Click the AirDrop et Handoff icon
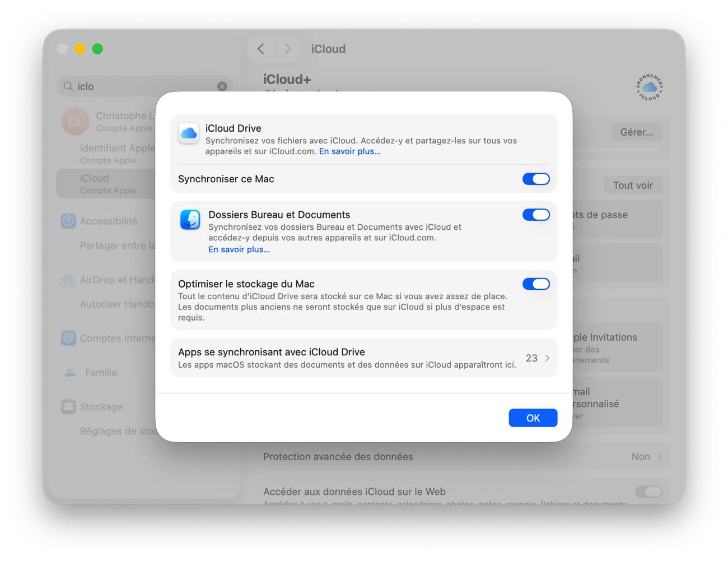 point(68,280)
